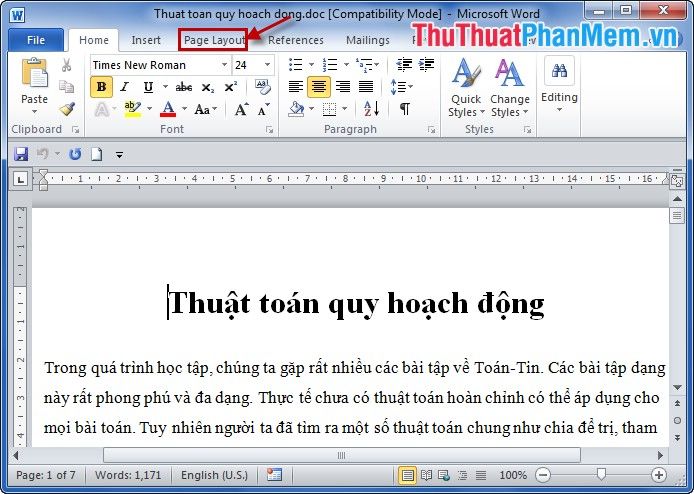Viewport: 694px width, 494px height.
Task: Click the Format Painter brush icon
Action: tap(67, 110)
